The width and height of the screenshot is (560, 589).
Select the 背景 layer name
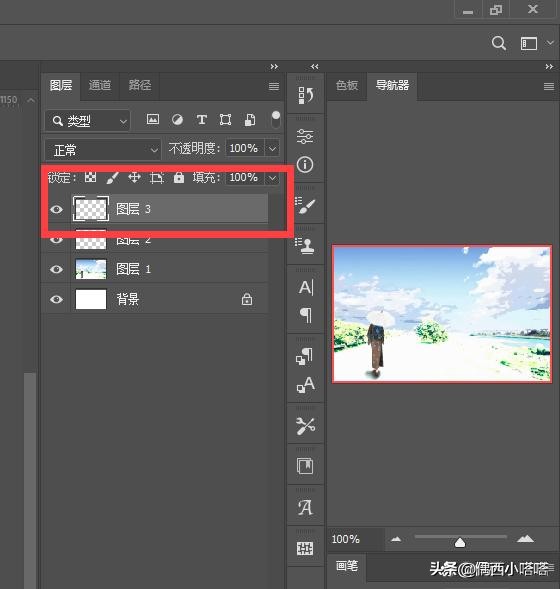(x=128, y=299)
